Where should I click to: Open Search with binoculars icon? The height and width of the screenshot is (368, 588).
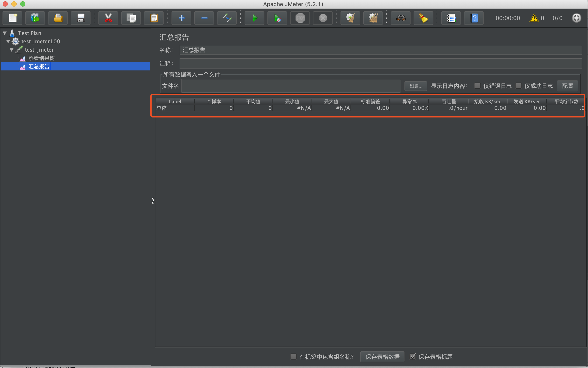(401, 18)
